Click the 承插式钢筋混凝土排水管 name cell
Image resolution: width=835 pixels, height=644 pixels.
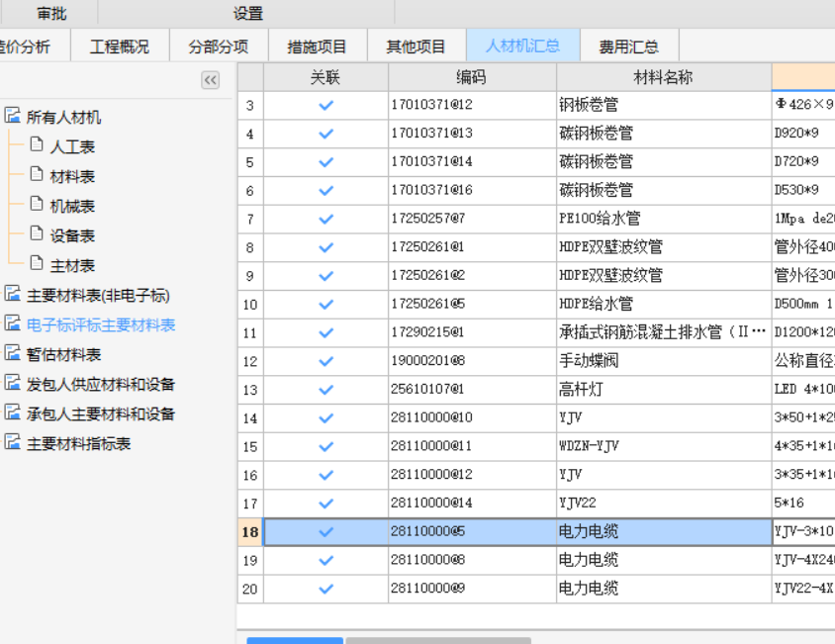pyautogui.click(x=664, y=333)
